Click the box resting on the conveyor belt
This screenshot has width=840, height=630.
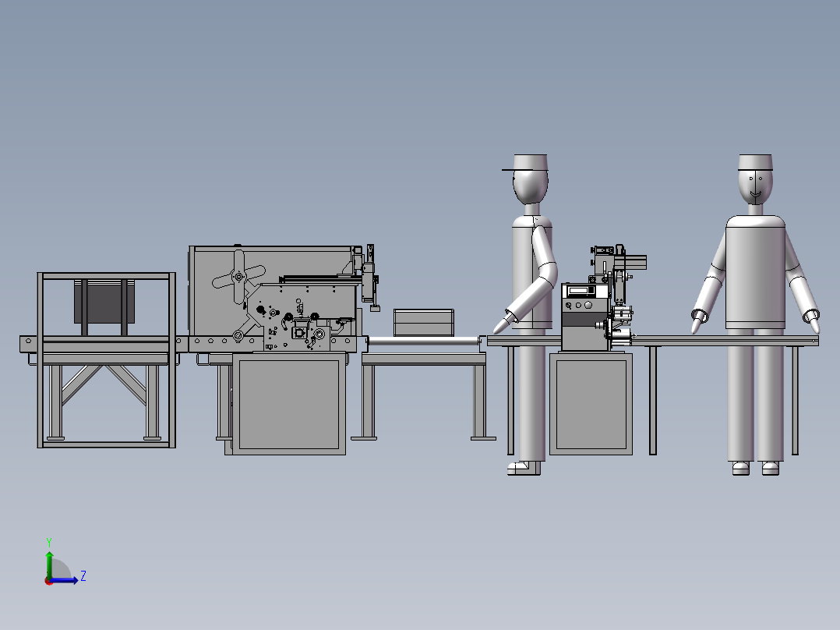tap(423, 324)
